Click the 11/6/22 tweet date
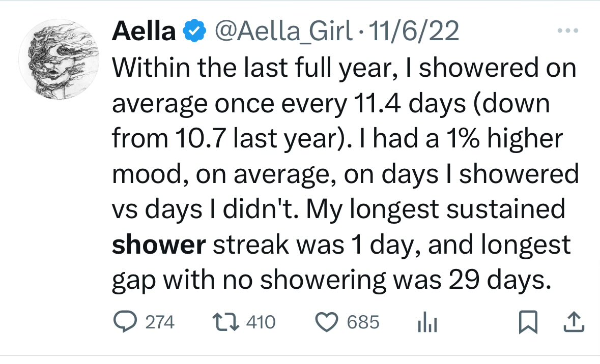This screenshot has height=364, width=600. point(415,33)
